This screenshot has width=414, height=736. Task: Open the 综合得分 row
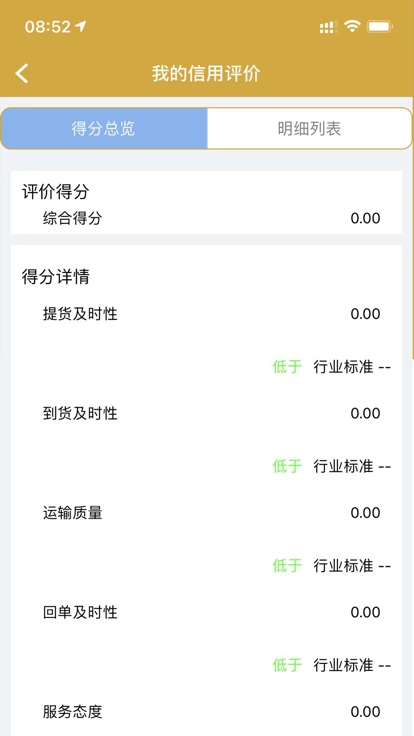[207, 218]
